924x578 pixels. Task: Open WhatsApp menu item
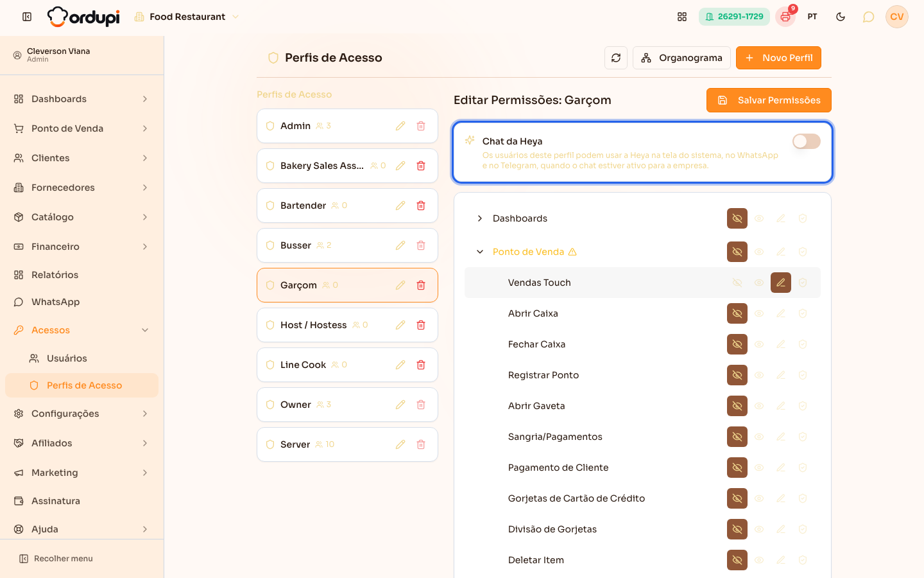pos(81,302)
